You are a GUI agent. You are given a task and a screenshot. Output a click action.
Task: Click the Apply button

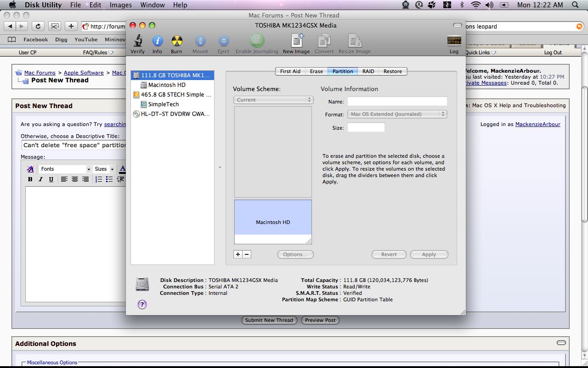point(429,254)
